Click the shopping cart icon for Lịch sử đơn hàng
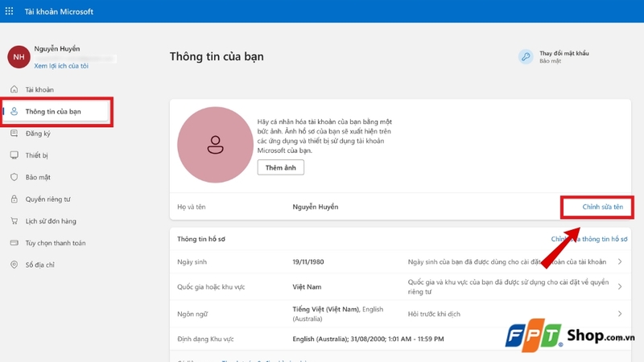 point(14,221)
